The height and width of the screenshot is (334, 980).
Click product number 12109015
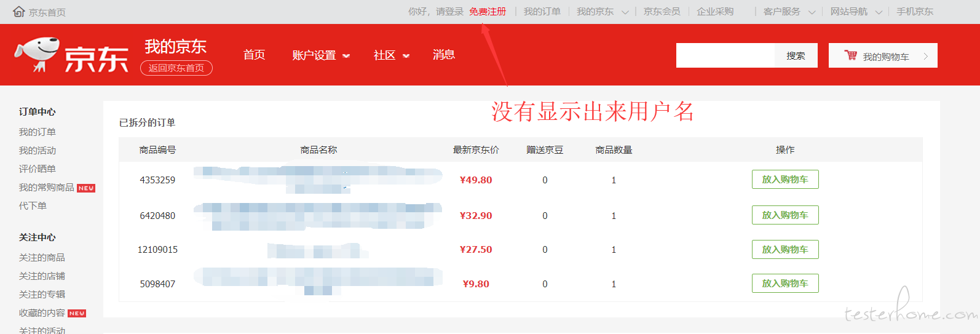tap(157, 250)
